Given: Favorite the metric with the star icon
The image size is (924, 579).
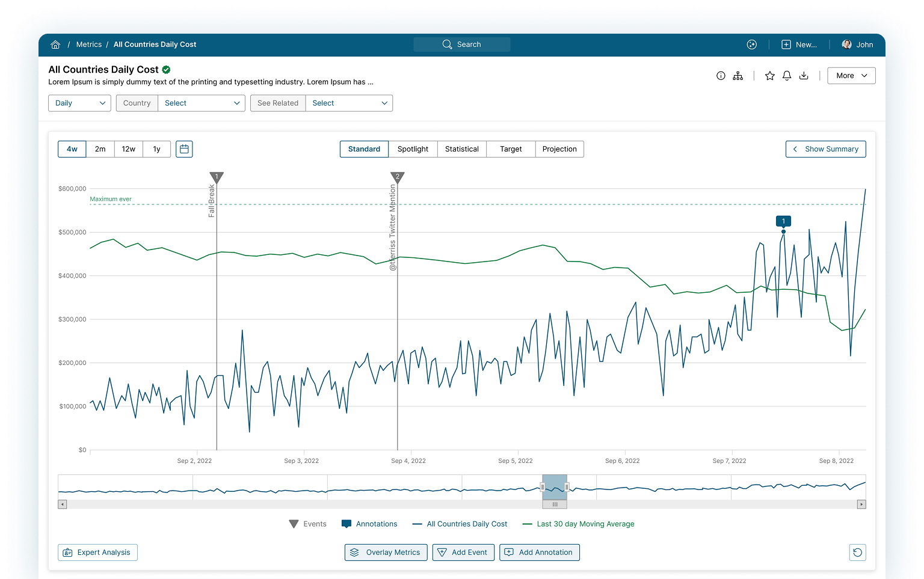Looking at the screenshot, I should coord(770,75).
